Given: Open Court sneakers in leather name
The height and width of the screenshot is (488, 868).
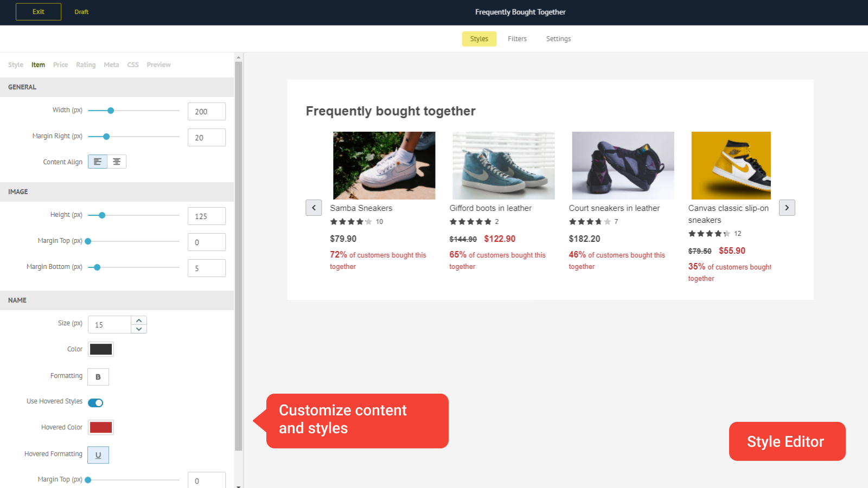Looking at the screenshot, I should (x=614, y=208).
